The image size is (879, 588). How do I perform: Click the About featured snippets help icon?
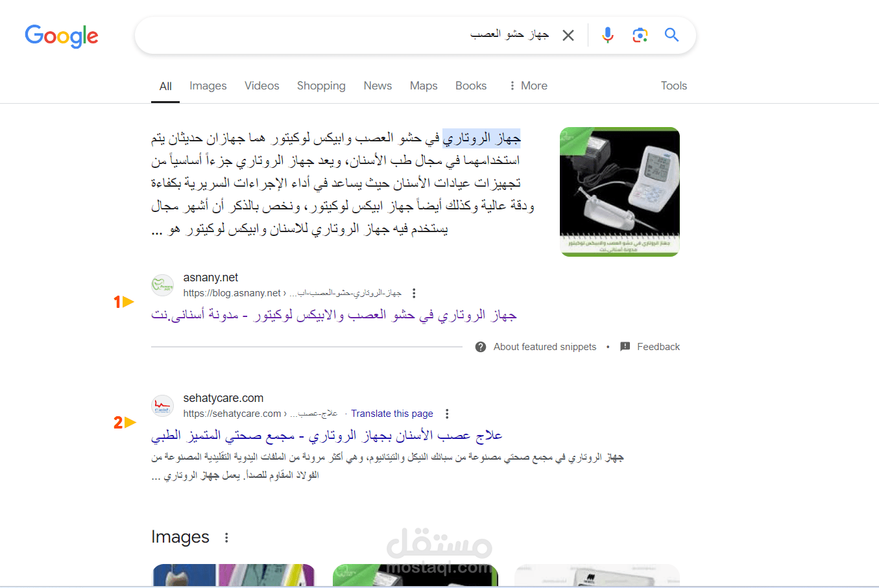click(481, 347)
